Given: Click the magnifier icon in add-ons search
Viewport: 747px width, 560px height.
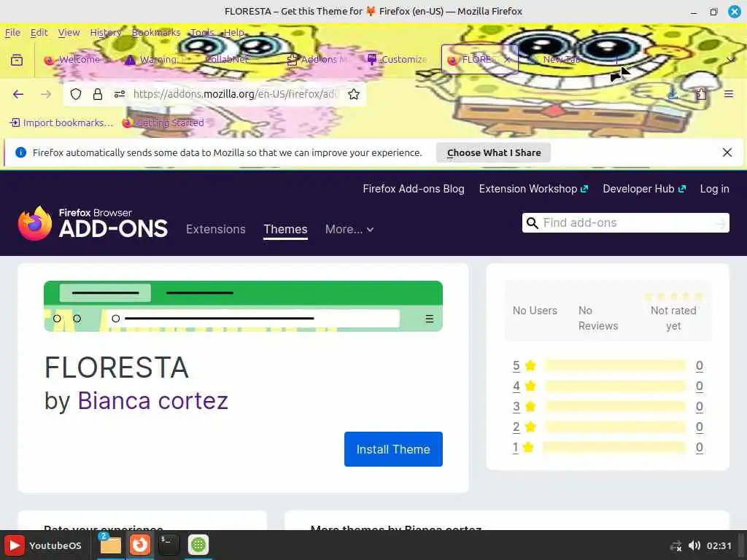Looking at the screenshot, I should [x=533, y=223].
